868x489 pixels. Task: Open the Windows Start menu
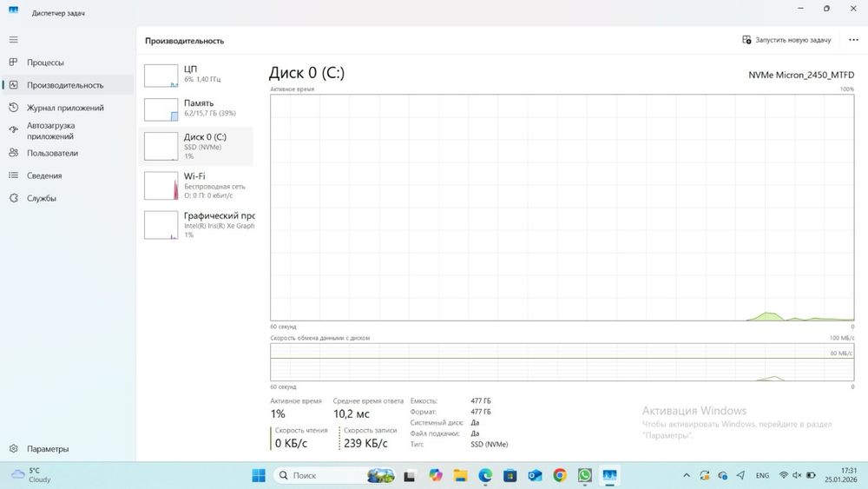[x=259, y=475]
